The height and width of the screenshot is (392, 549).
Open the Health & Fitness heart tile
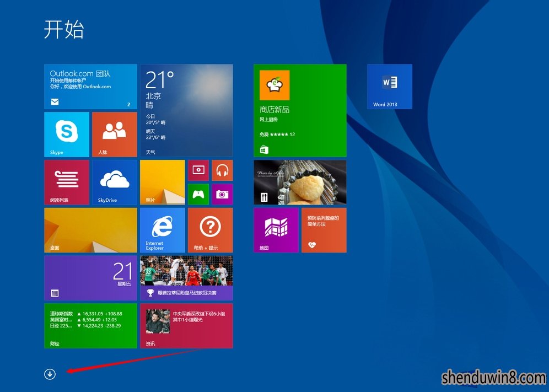[324, 230]
